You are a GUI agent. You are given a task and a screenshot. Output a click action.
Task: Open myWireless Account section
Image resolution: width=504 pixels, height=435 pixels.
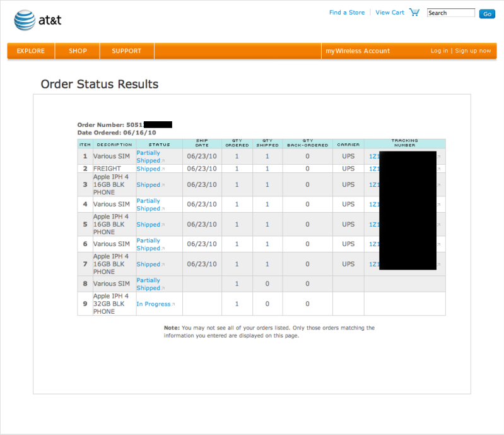coord(358,51)
